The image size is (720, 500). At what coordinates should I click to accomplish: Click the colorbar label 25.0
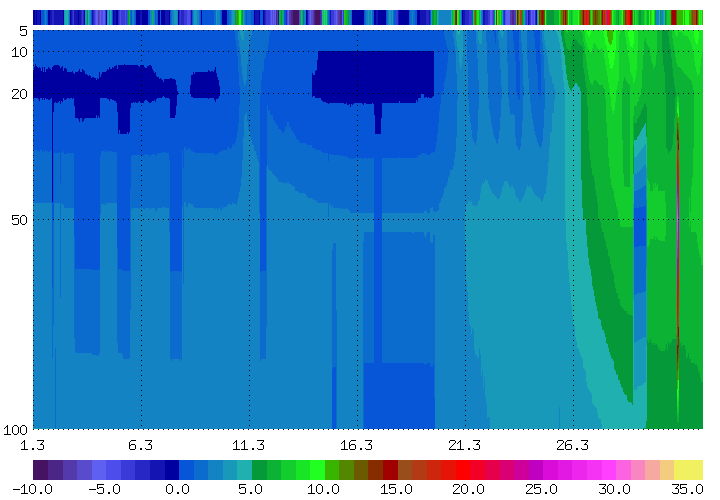point(541,489)
